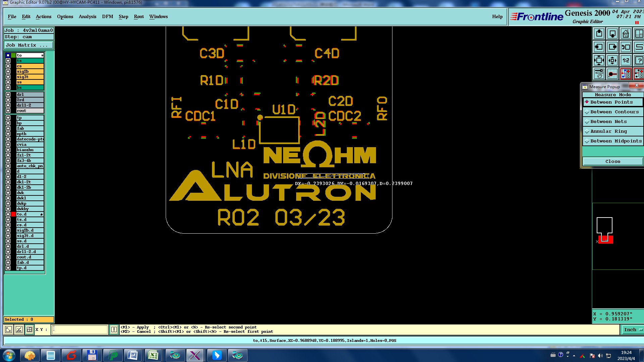This screenshot has width=644, height=362.
Task: Close the Measure Popup via Close button
Action: [612, 161]
